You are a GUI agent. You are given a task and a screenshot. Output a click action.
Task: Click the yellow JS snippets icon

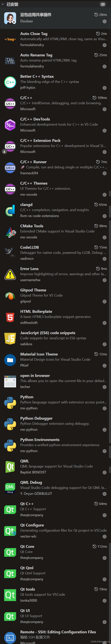pyautogui.click(x=10, y=339)
